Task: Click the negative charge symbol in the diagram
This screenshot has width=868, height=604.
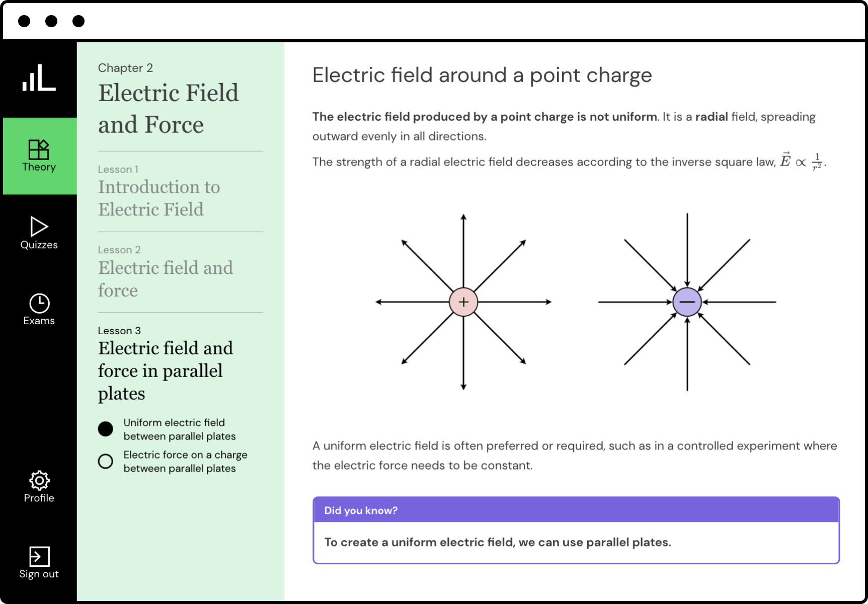Action: (687, 302)
